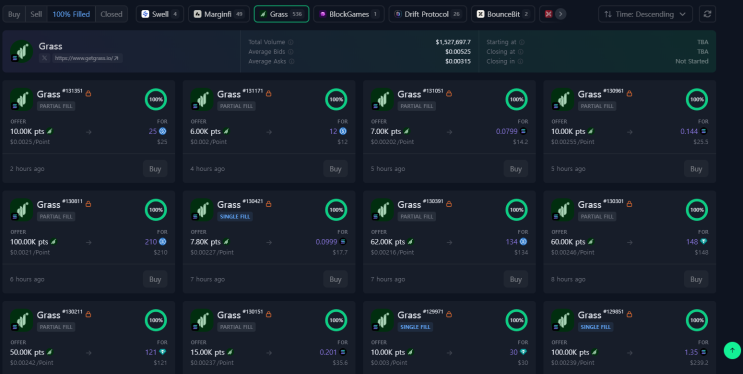The image size is (743, 374).
Task: Click lock icon on offer #131351
Action: 88,93
